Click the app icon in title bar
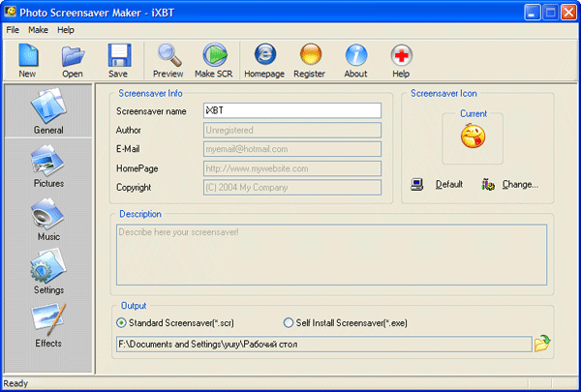This screenshot has width=581, height=392. coord(10,12)
